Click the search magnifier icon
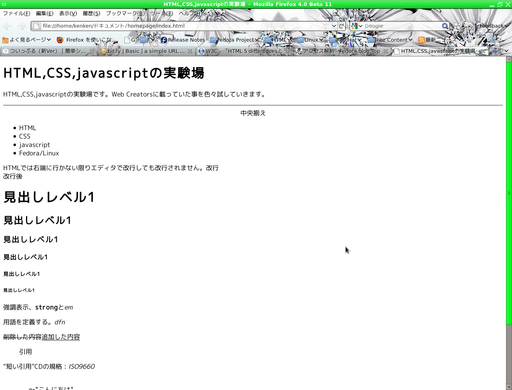 (445, 26)
